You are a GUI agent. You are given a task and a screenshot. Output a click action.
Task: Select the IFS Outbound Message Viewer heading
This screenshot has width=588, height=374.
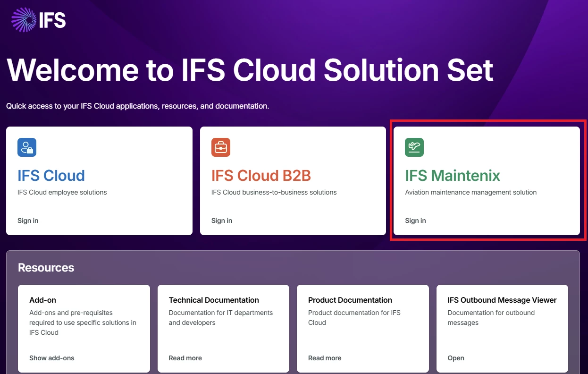coord(502,300)
